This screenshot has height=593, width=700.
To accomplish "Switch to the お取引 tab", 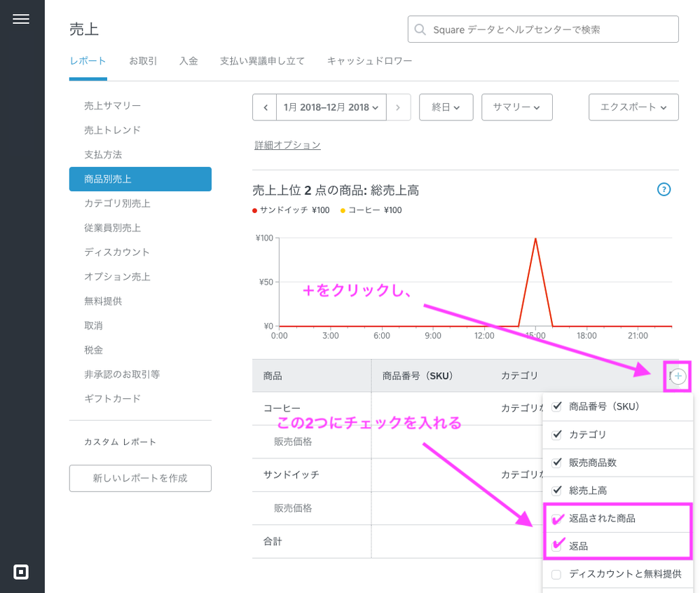I will click(143, 61).
